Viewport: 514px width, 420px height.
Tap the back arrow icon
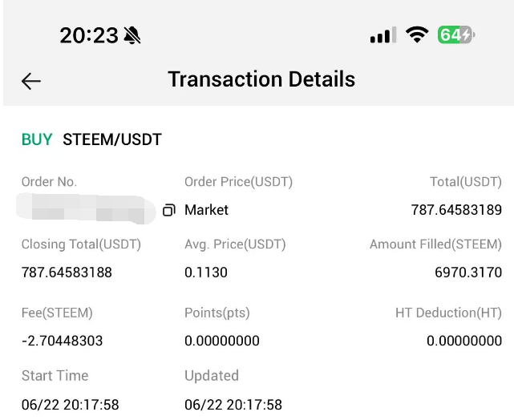pyautogui.click(x=31, y=81)
